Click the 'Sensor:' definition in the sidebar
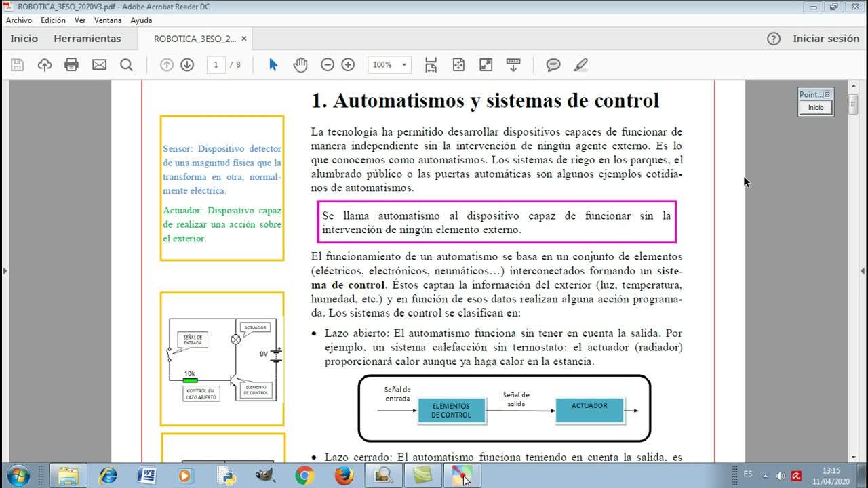The width and height of the screenshot is (868, 488). pos(222,169)
